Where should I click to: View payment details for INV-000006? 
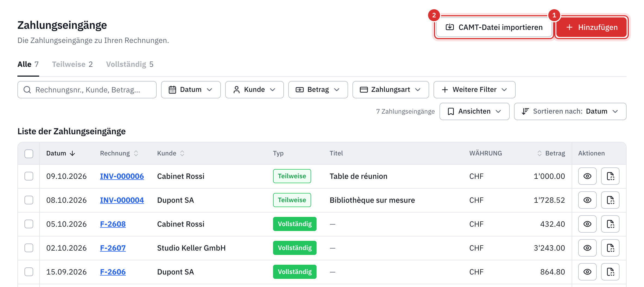(x=587, y=176)
